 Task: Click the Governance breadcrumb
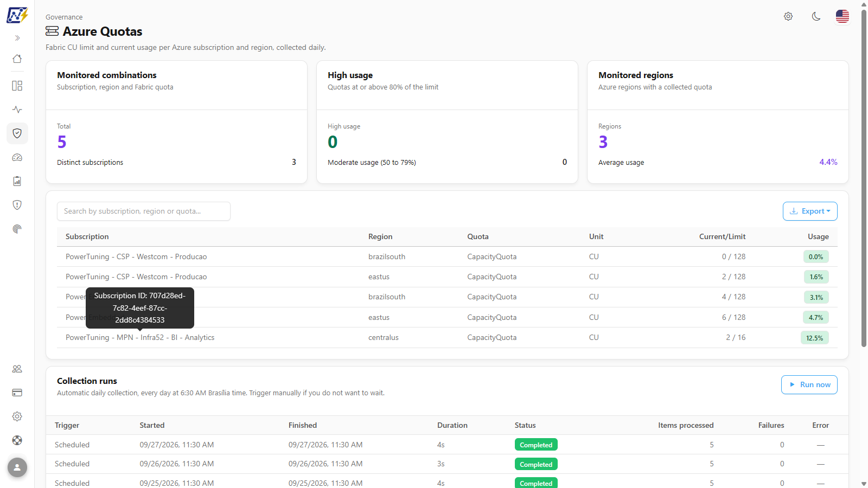pos(64,17)
